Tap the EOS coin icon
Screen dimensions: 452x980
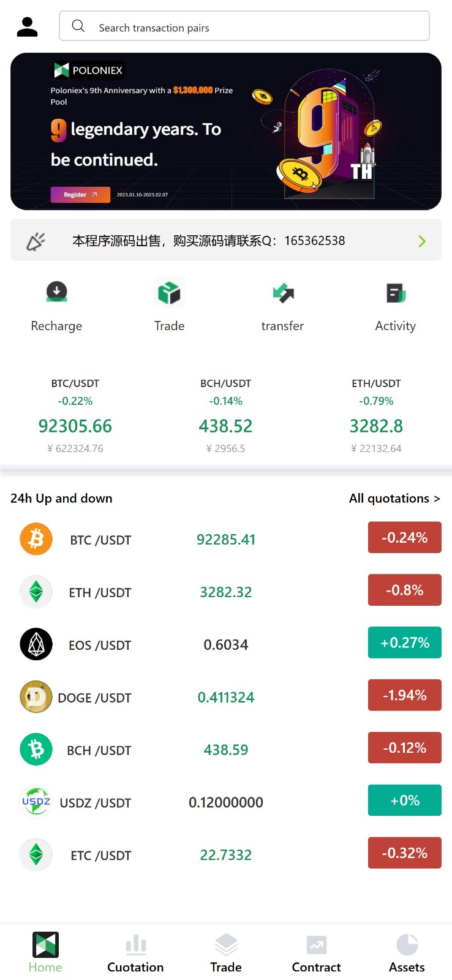point(36,644)
